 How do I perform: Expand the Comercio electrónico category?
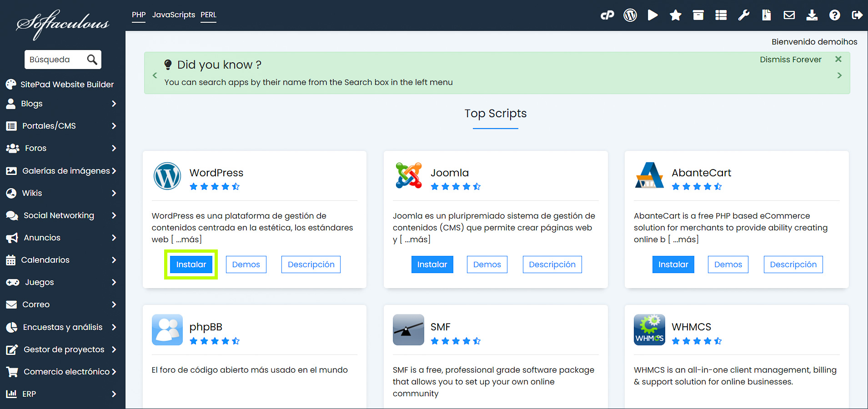coord(61,372)
